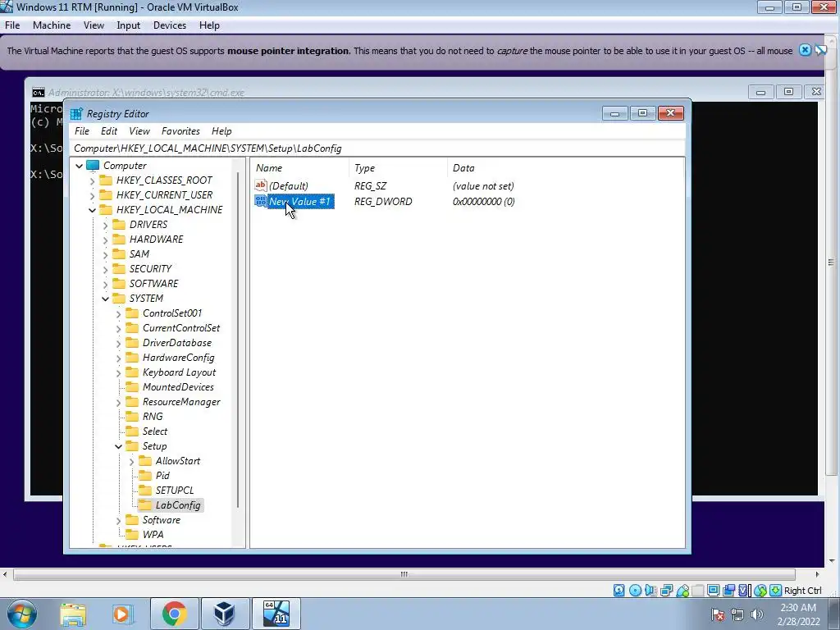Image resolution: width=840 pixels, height=630 pixels.
Task: Select the New Value #1 DWORD icon
Action: pyautogui.click(x=261, y=201)
